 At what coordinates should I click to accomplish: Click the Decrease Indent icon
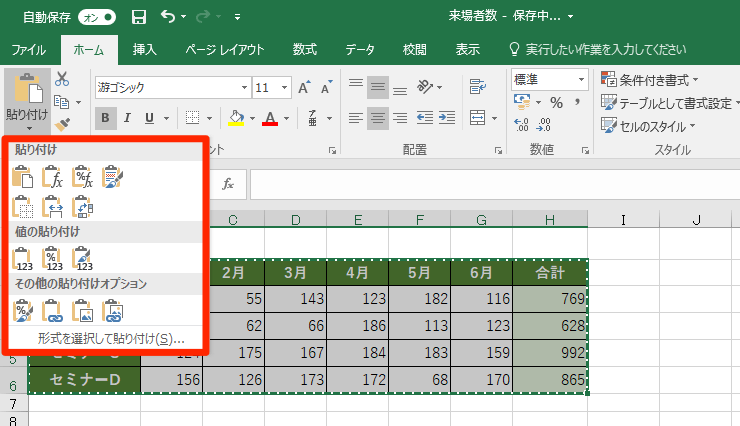[x=425, y=117]
